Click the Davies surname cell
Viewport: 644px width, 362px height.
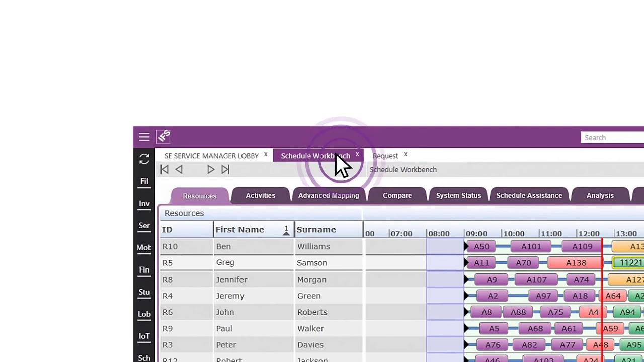pos(329,345)
